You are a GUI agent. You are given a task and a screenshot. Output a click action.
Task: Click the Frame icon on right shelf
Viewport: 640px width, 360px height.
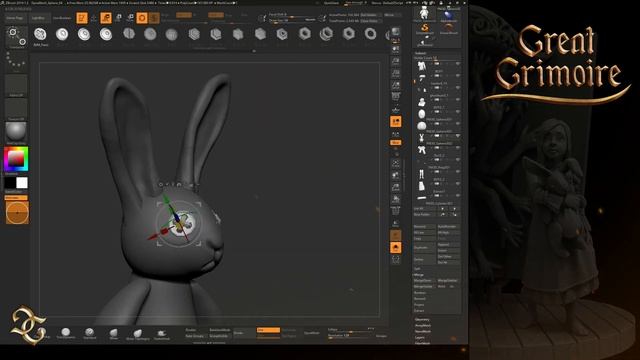tap(396, 163)
